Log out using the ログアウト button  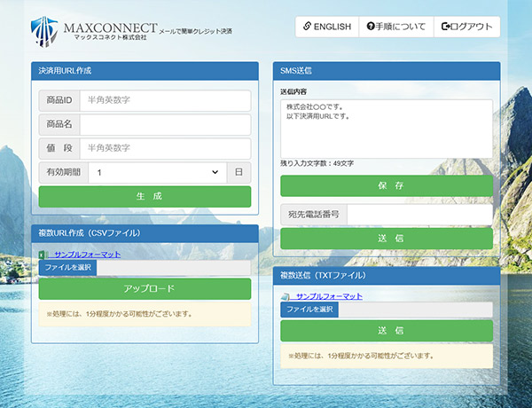(x=466, y=27)
